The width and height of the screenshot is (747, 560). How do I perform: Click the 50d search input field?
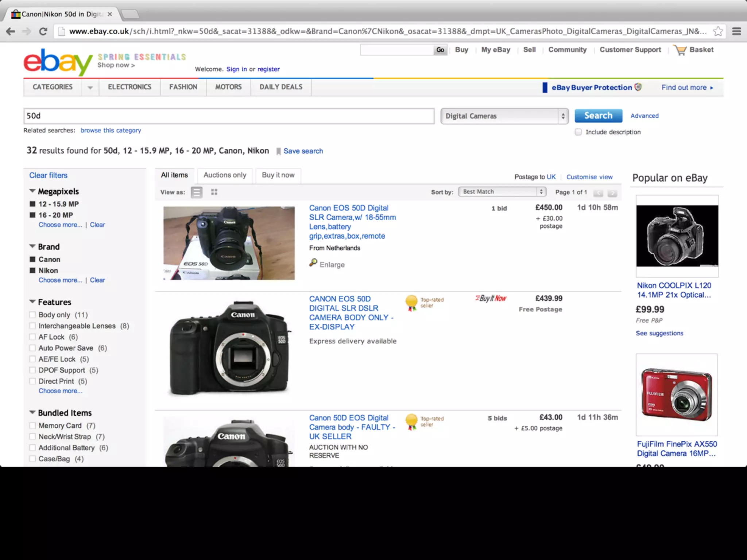pos(229,116)
